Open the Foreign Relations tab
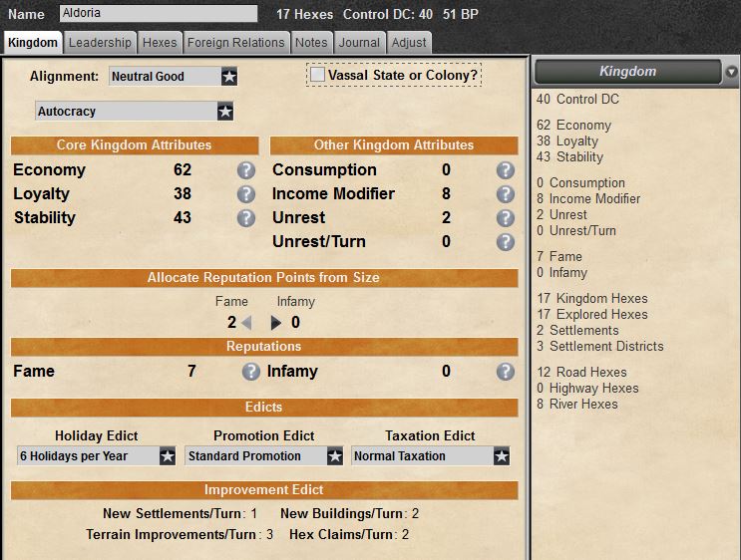This screenshot has height=560, width=741. click(x=236, y=42)
